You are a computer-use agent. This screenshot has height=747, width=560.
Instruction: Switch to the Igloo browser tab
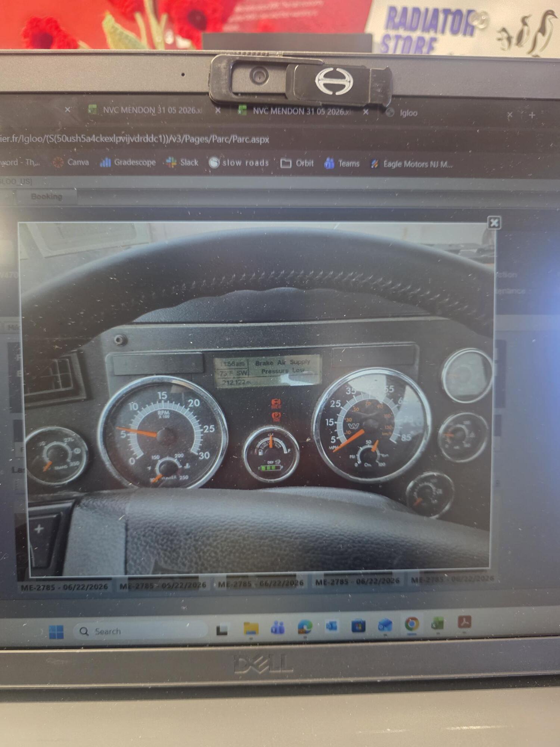(x=408, y=113)
